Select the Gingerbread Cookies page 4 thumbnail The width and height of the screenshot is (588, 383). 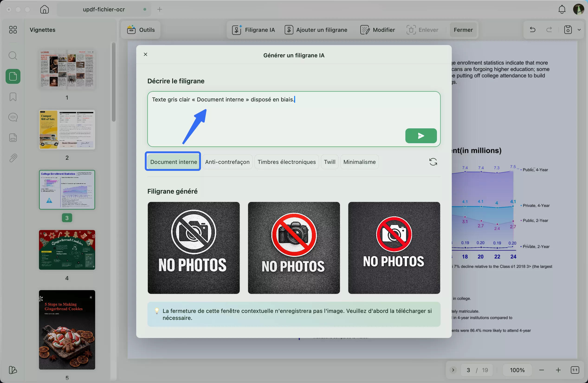point(67,250)
